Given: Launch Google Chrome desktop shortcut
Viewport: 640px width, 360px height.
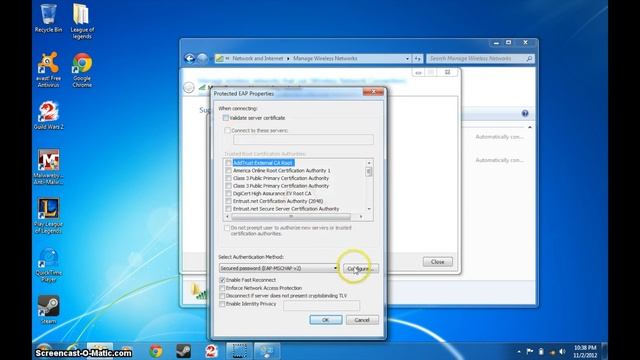Looking at the screenshot, I should pos(82,69).
